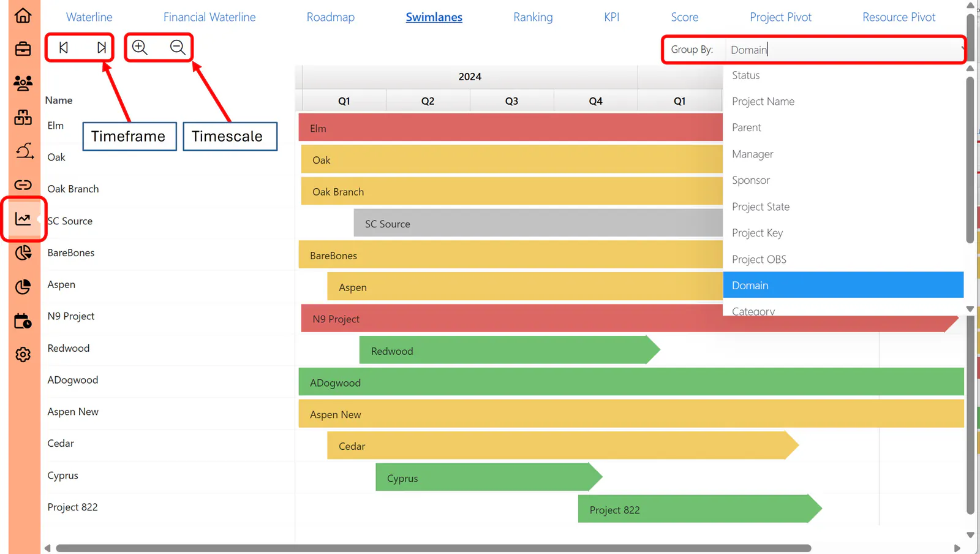
Task: Open the Score tab
Action: point(685,17)
